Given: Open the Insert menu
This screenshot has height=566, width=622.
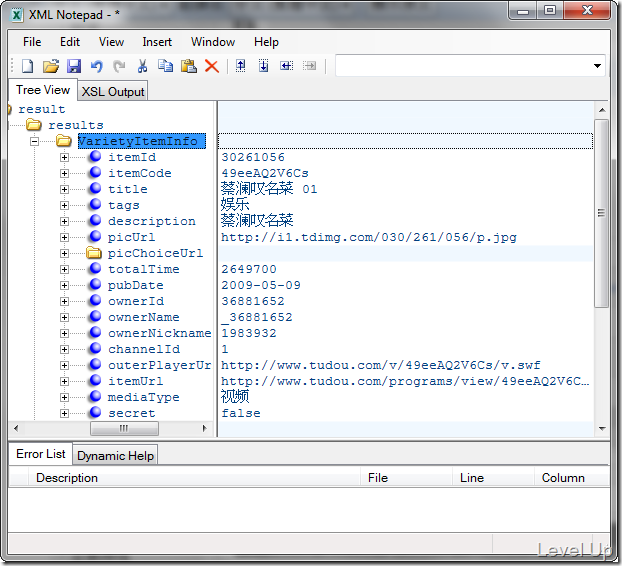Looking at the screenshot, I should tap(157, 42).
